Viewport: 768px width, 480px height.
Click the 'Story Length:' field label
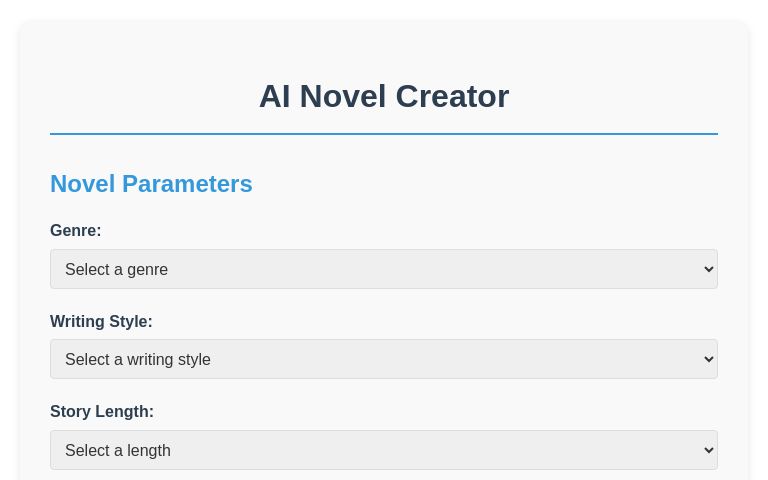[102, 412]
